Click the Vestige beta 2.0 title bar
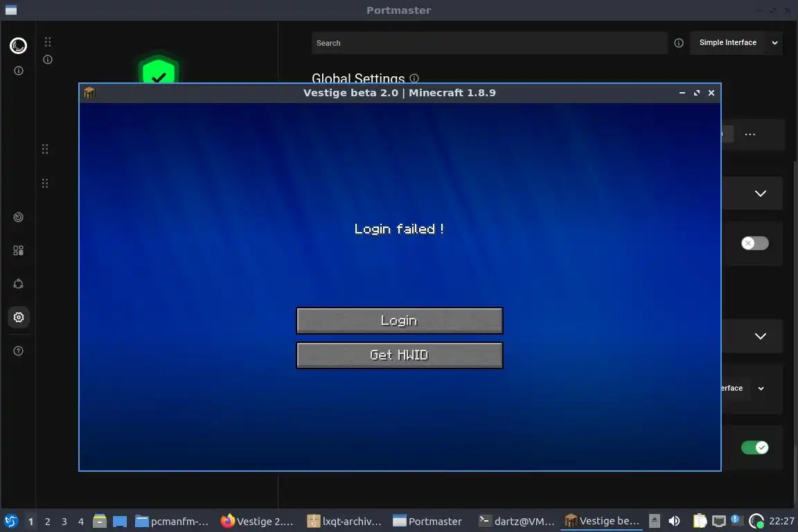Screen dimensions: 798x532 pos(400,93)
